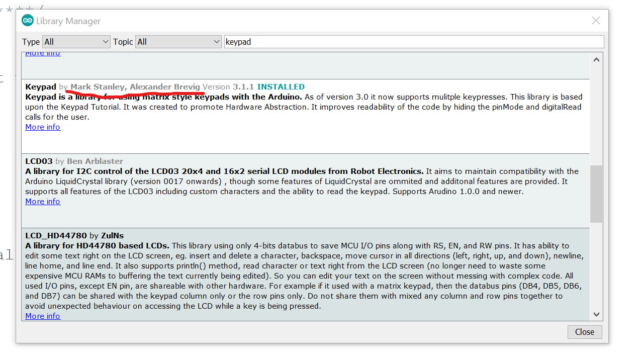The image size is (643, 364).
Task: Select the Keypad library title
Action: pos(41,87)
